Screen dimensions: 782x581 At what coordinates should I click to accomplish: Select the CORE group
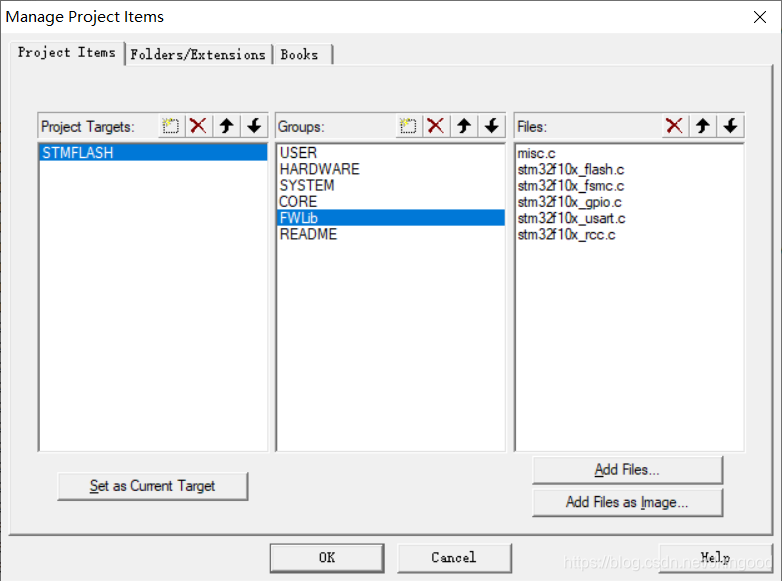[391, 201]
